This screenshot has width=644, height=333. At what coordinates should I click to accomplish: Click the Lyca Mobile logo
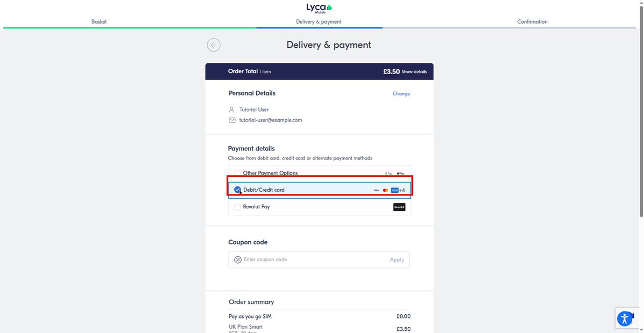click(x=319, y=8)
